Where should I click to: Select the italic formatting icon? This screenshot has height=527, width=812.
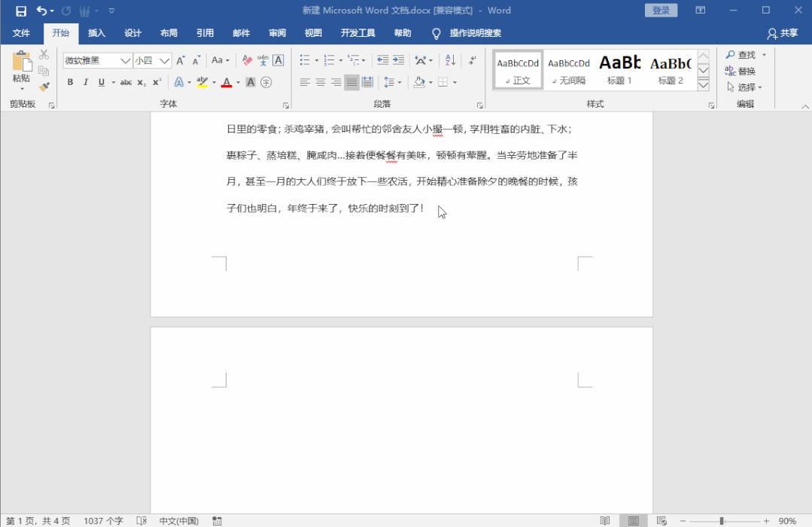86,81
